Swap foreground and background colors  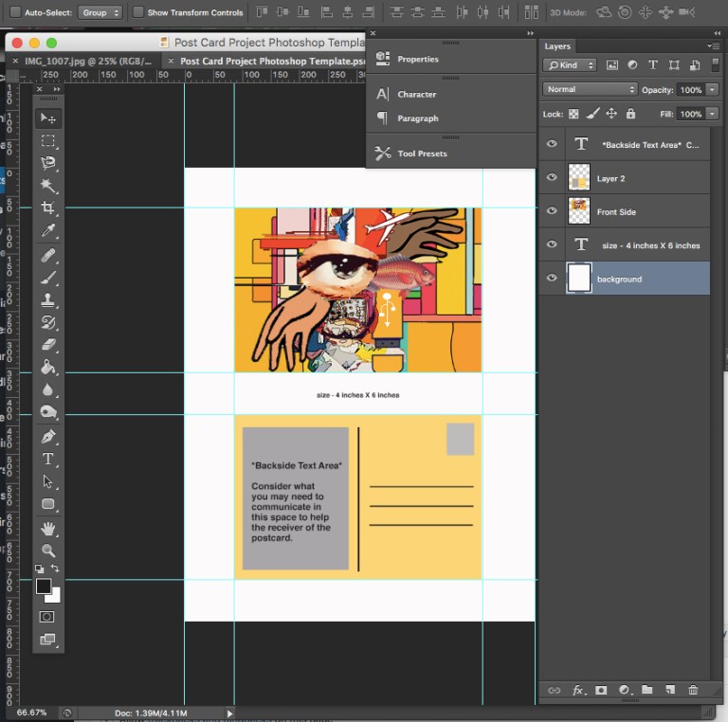tap(55, 568)
